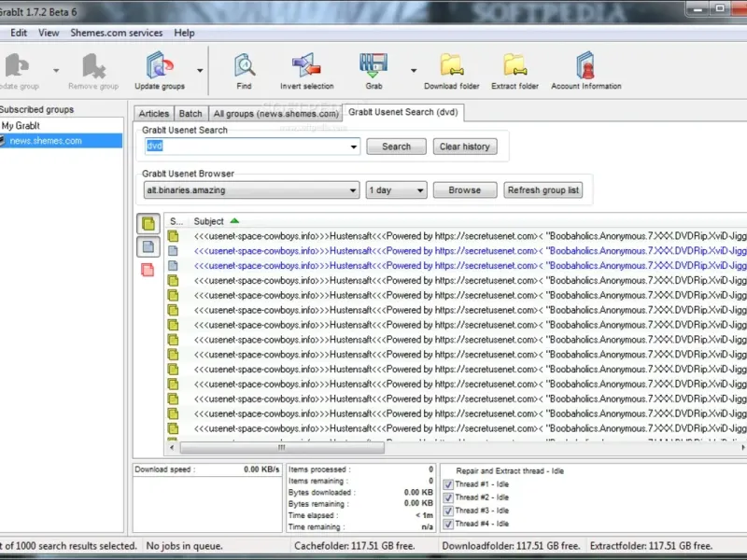Open the Update groups dropdown arrow

tap(200, 71)
